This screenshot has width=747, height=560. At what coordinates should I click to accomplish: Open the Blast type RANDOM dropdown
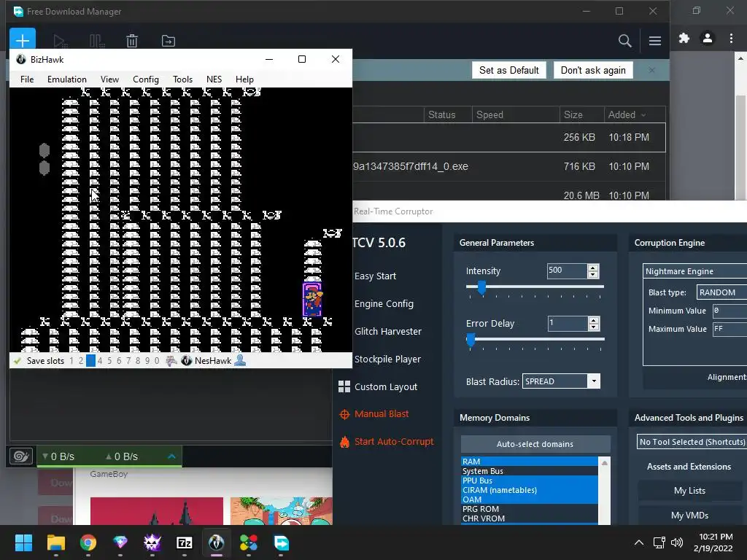[x=721, y=292]
